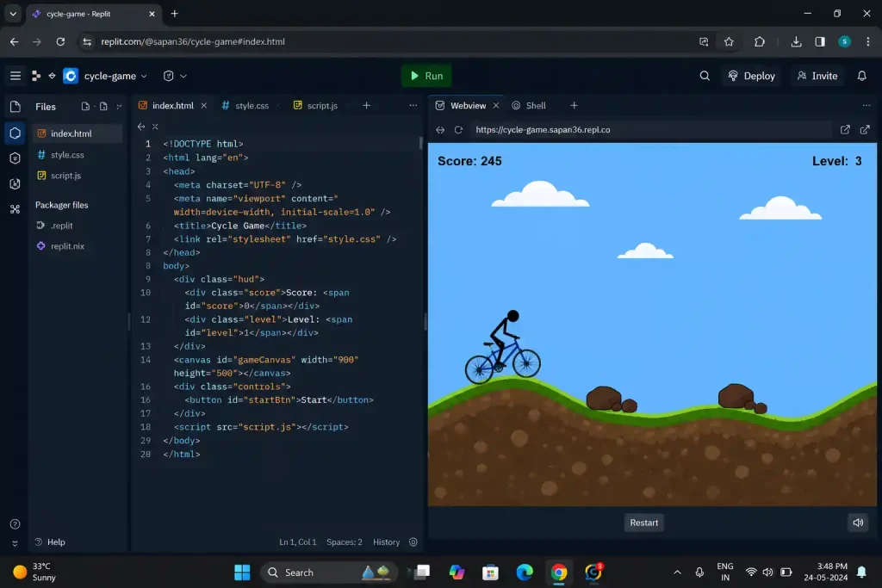Open Webview preview in new browser tab
Screen dimensions: 882x588
(865, 130)
